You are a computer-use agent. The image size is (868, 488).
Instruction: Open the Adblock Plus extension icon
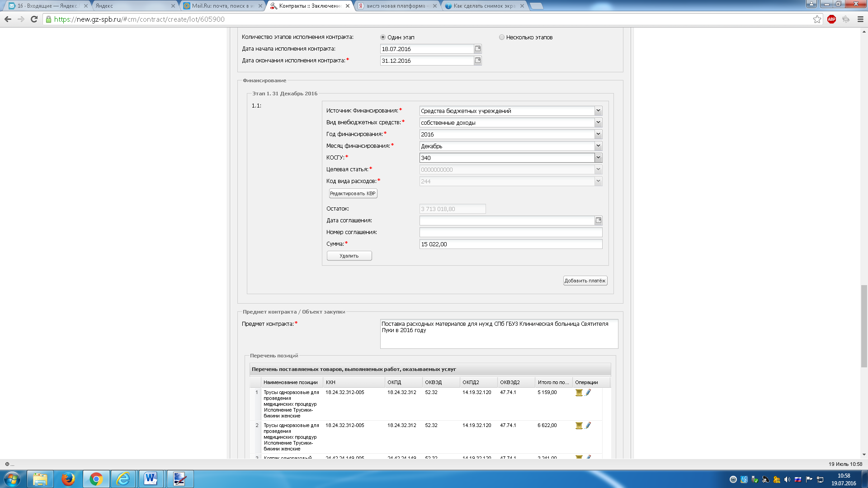click(x=831, y=19)
